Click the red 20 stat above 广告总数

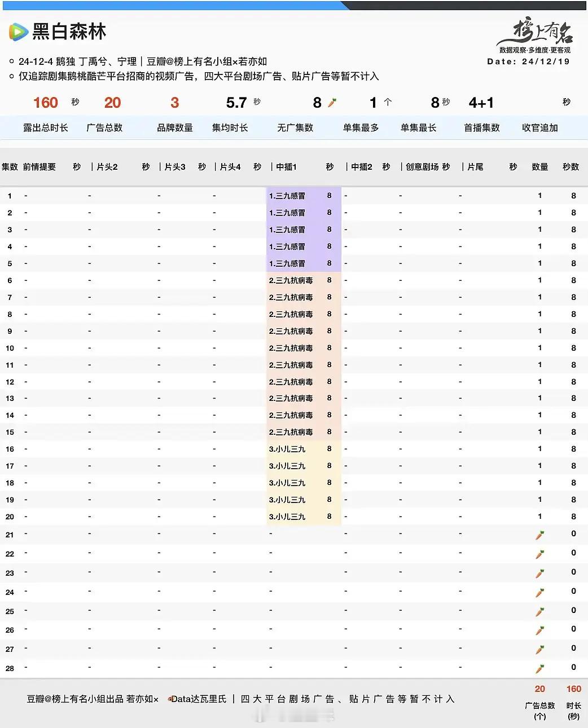(112, 103)
